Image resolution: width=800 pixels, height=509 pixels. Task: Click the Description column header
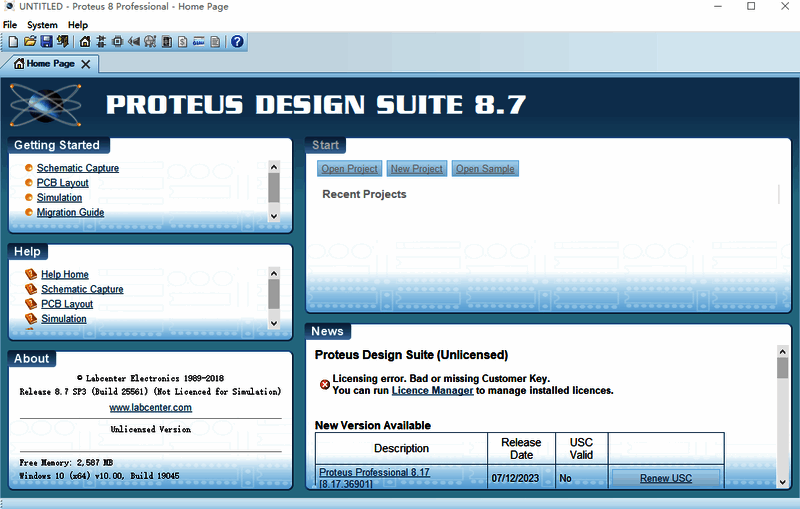(x=402, y=448)
